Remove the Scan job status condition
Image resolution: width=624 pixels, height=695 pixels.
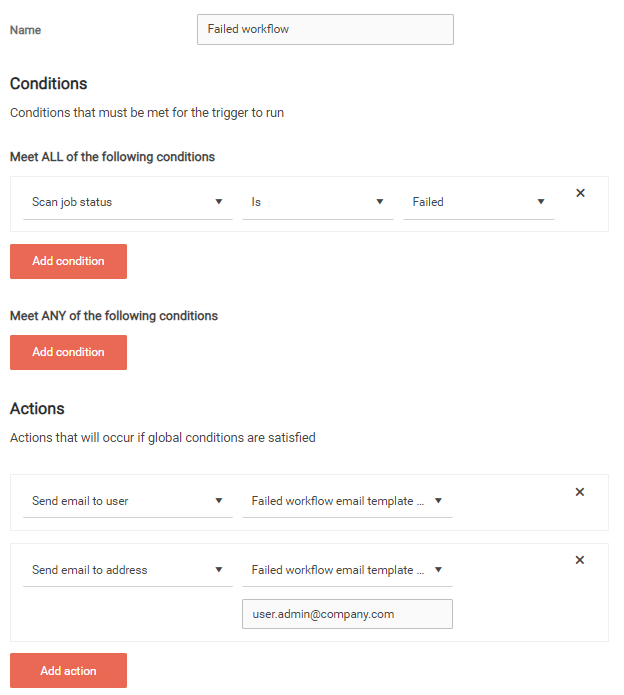[580, 193]
